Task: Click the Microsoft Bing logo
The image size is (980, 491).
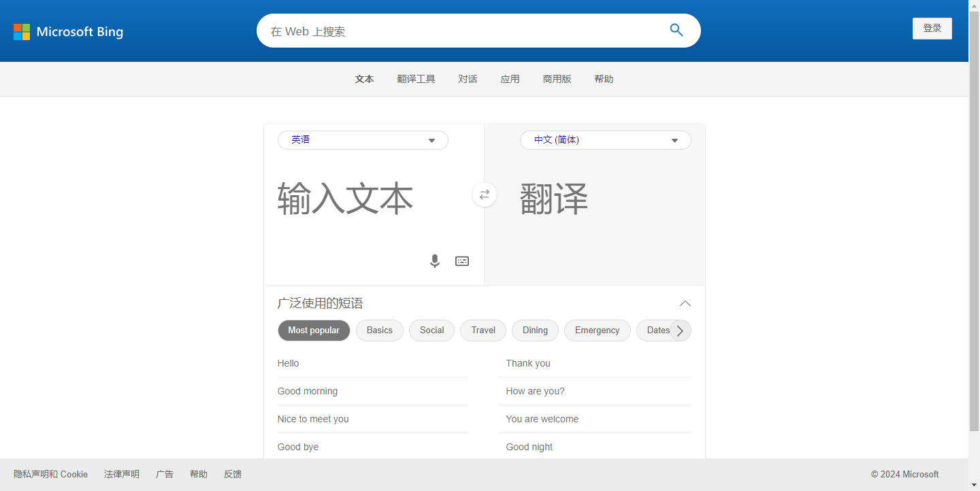Action: pos(68,31)
